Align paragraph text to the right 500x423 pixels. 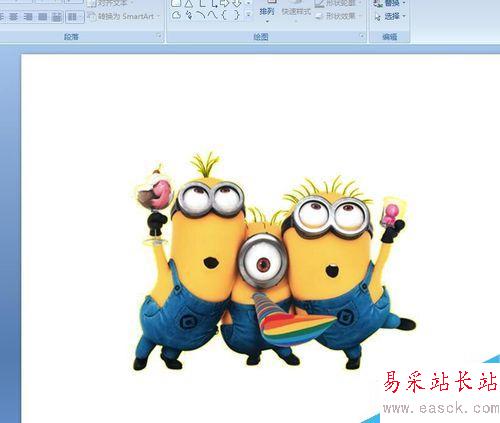[x=28, y=17]
